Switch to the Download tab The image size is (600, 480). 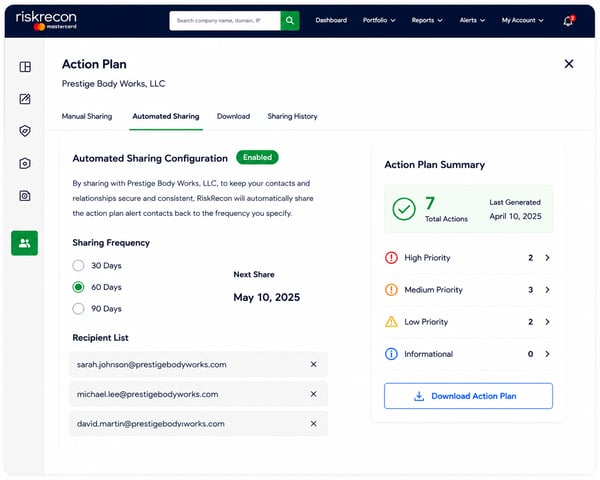click(233, 116)
